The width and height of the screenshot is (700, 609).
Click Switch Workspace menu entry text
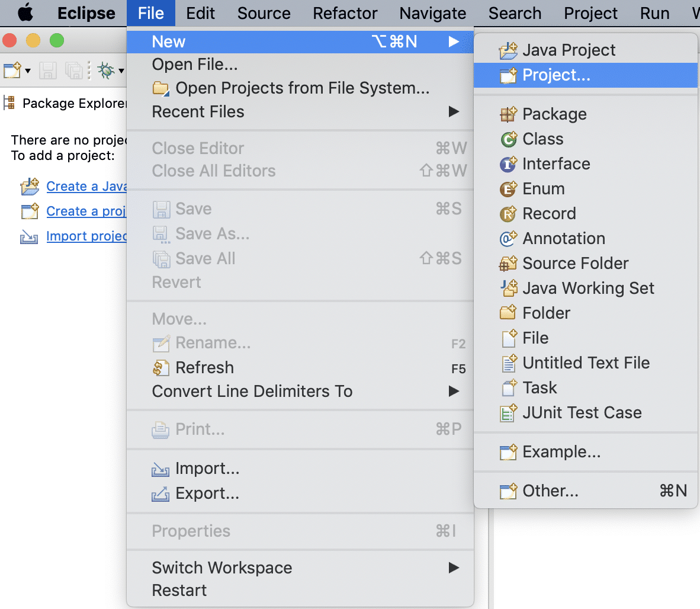[222, 568]
